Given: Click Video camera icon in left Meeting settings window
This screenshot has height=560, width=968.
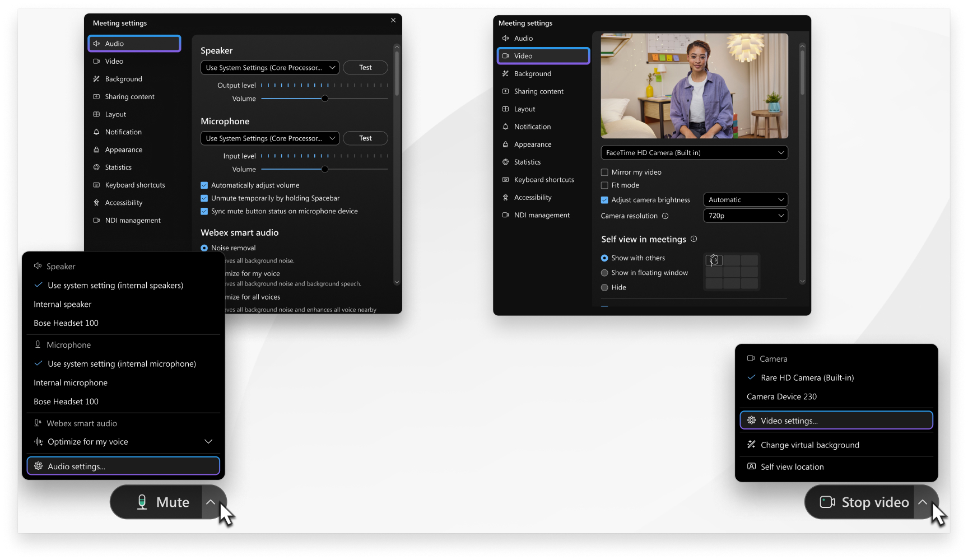Looking at the screenshot, I should [x=96, y=61].
